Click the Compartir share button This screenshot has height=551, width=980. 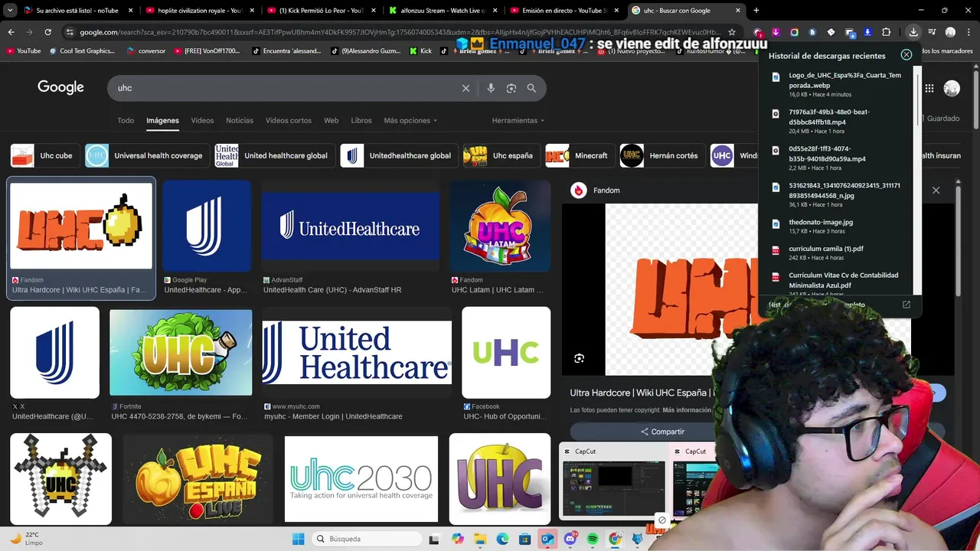click(x=661, y=432)
